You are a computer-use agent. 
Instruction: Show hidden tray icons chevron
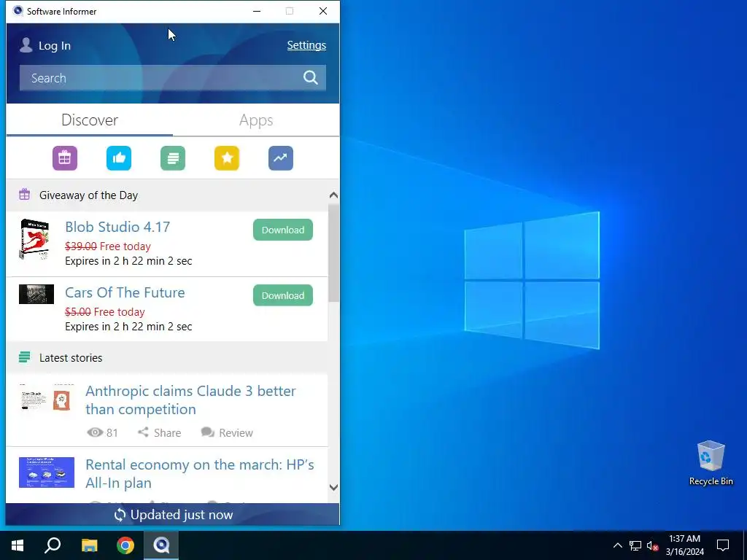click(x=617, y=545)
